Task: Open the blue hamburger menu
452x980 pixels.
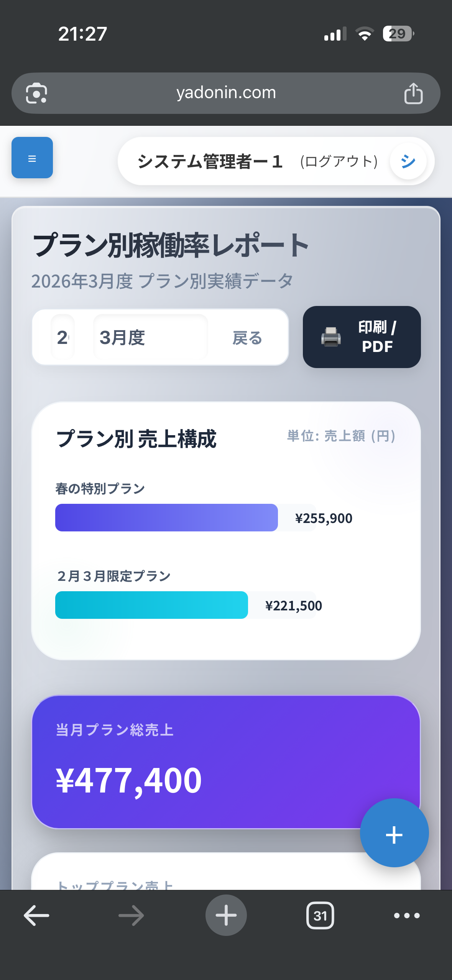Action: pos(32,158)
